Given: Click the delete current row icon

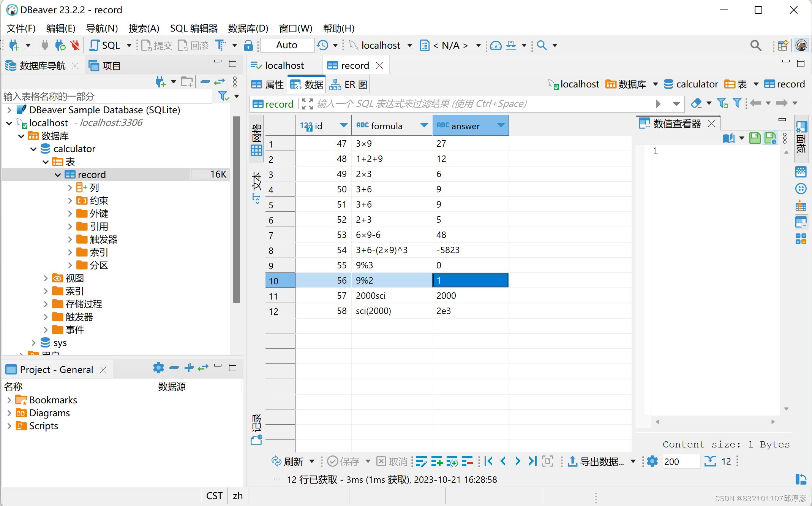Looking at the screenshot, I should coord(467,462).
